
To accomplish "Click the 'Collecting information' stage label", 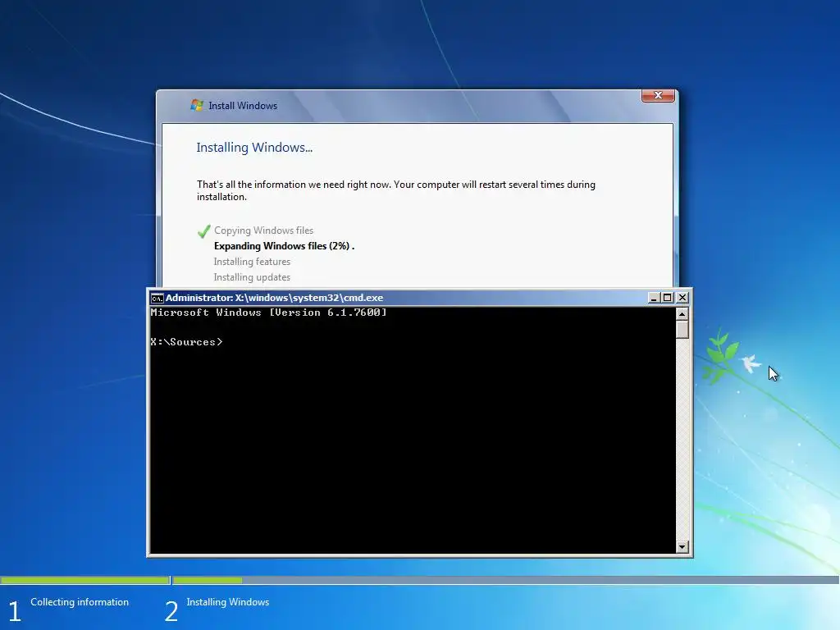I will (80, 602).
